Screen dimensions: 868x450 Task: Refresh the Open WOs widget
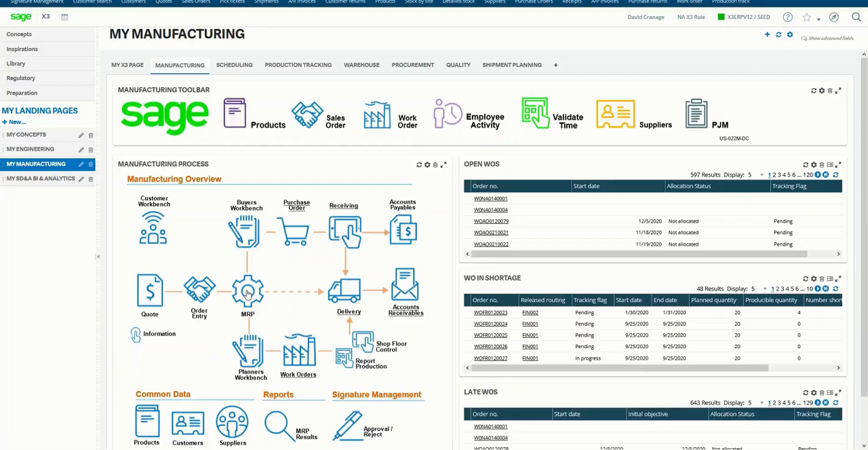click(806, 165)
